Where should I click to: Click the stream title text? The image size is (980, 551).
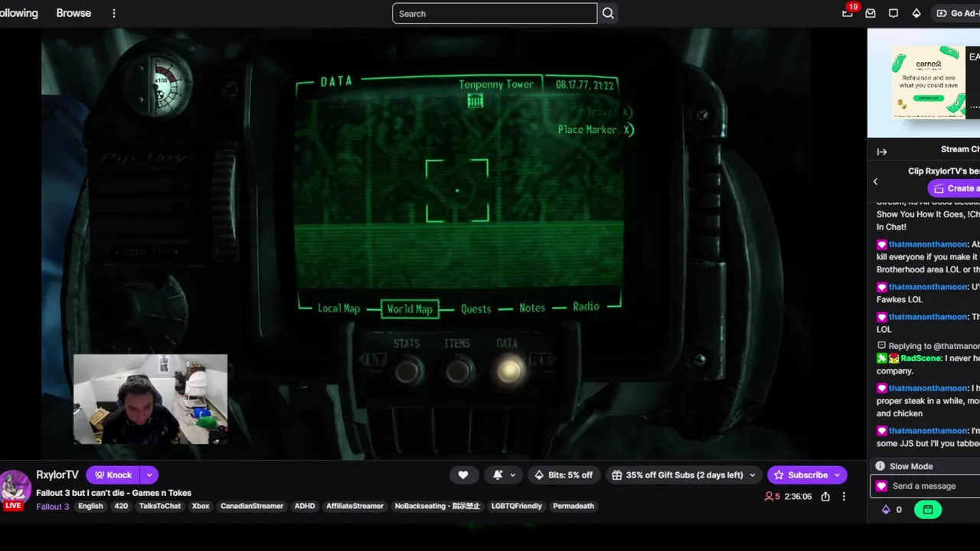[113, 493]
